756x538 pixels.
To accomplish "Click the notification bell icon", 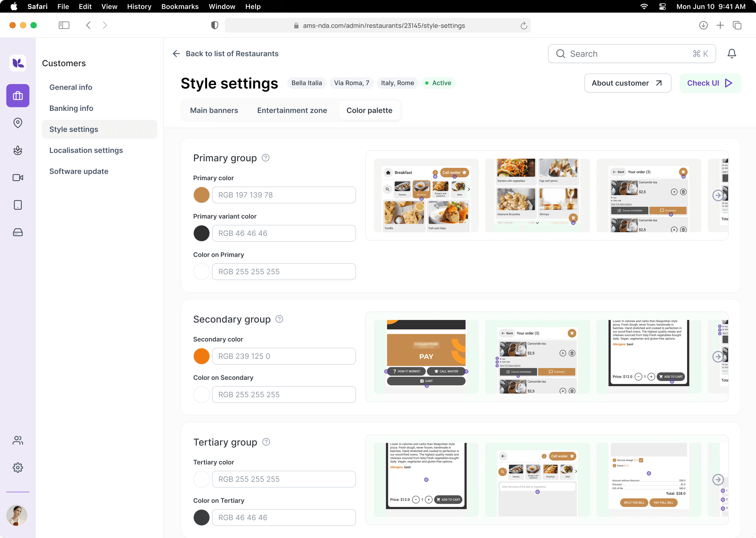I will [732, 54].
